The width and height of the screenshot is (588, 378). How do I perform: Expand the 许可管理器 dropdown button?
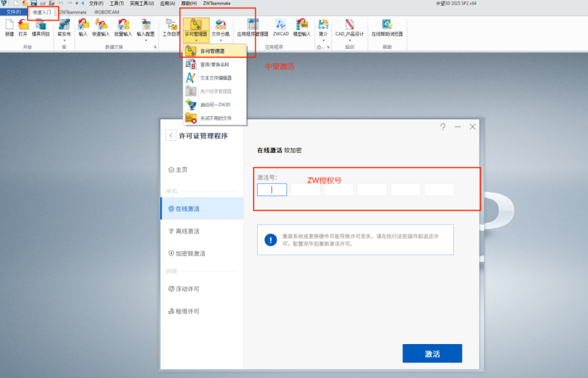(x=196, y=40)
